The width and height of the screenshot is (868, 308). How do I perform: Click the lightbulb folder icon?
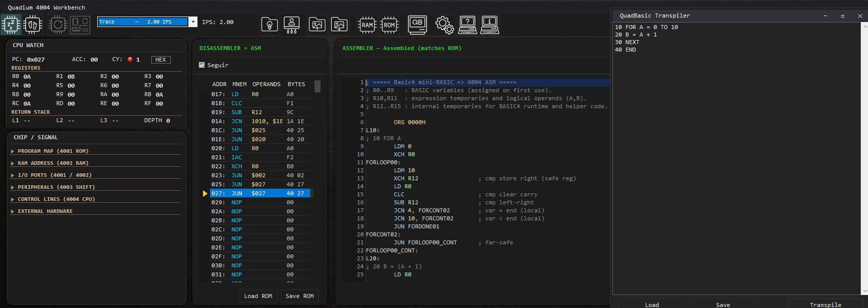click(270, 25)
